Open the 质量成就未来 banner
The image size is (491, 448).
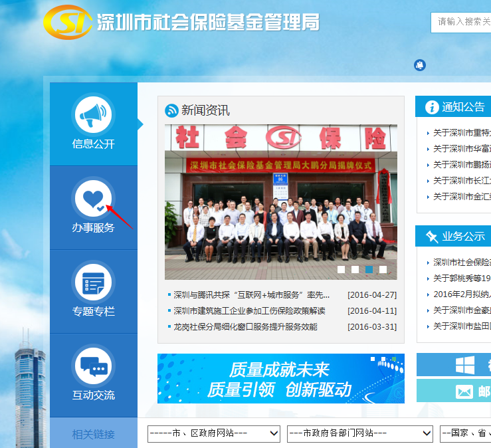281,378
